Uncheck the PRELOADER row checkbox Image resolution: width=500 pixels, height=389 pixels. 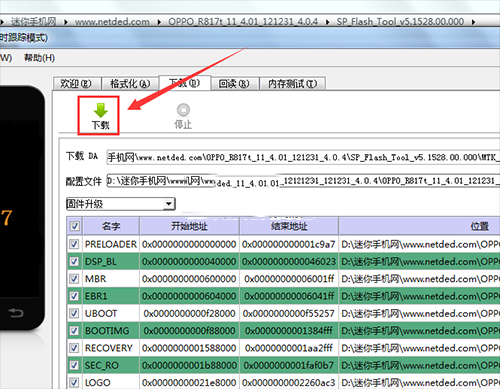tap(74, 244)
